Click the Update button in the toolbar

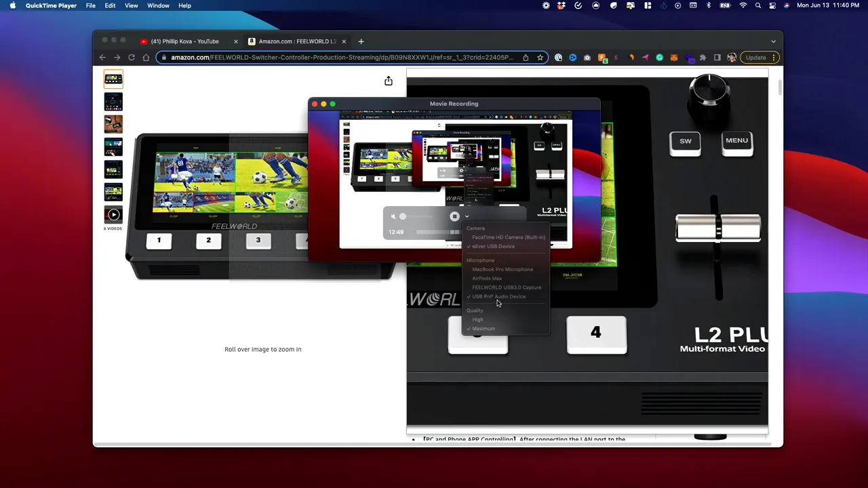[755, 58]
